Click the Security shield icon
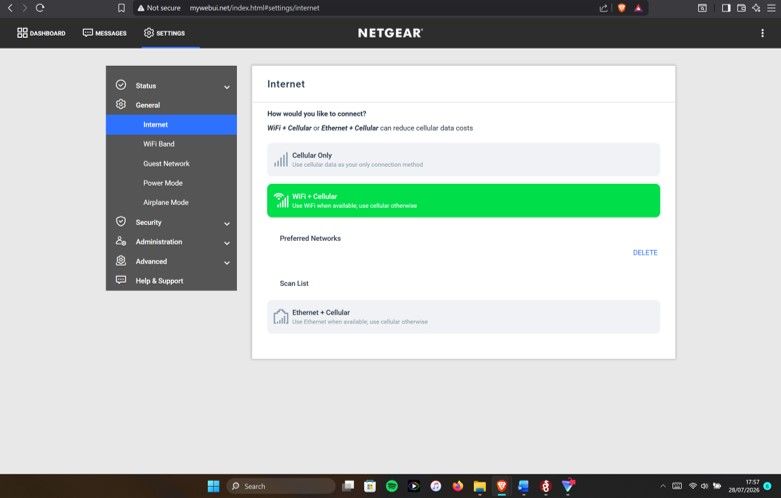 121,221
